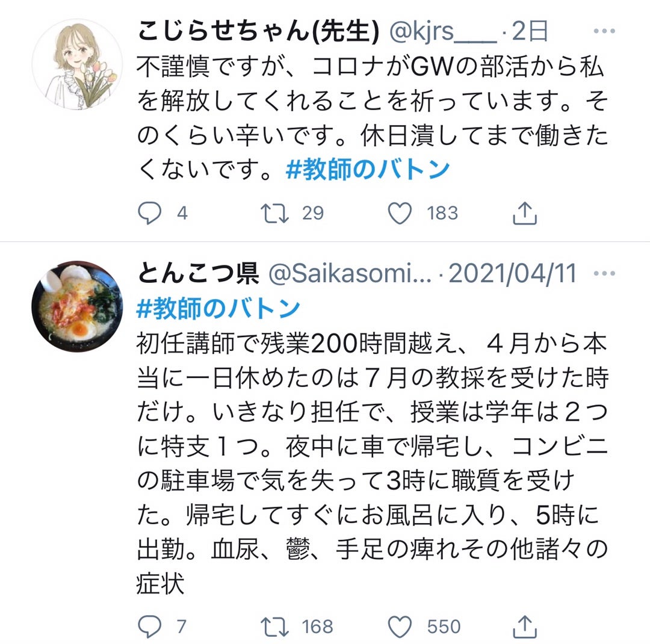Open the @Saikasomi... handle
The width and height of the screenshot is (650, 644).
pos(350,274)
